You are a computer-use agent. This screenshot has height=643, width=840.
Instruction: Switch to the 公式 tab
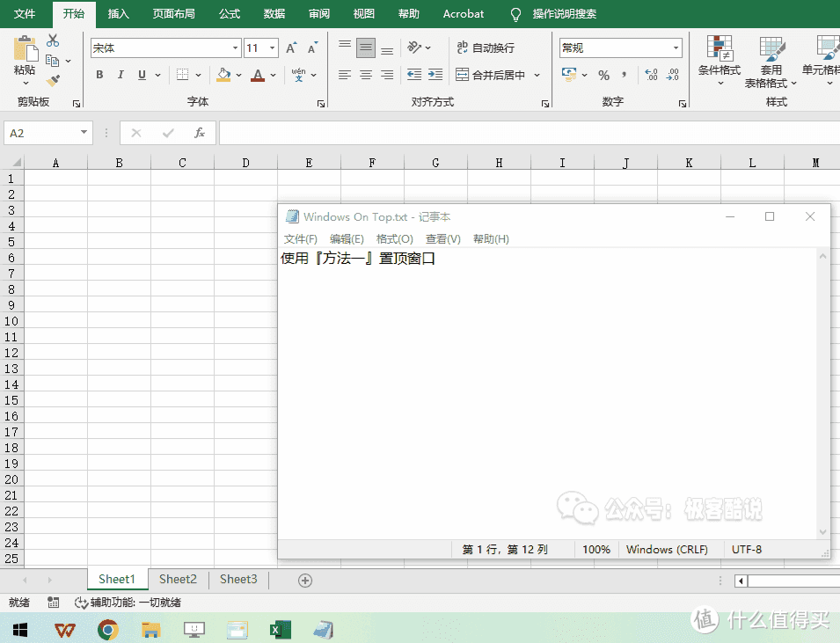[230, 14]
